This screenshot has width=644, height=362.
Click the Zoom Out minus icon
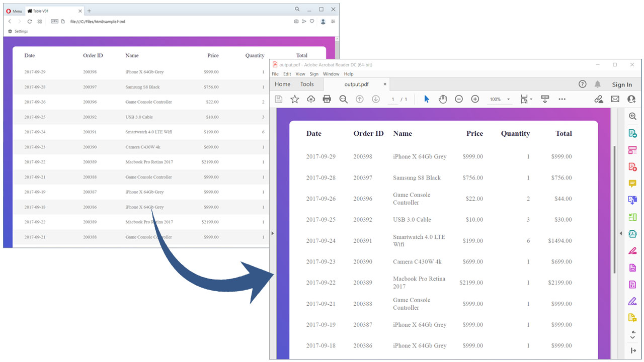click(459, 99)
